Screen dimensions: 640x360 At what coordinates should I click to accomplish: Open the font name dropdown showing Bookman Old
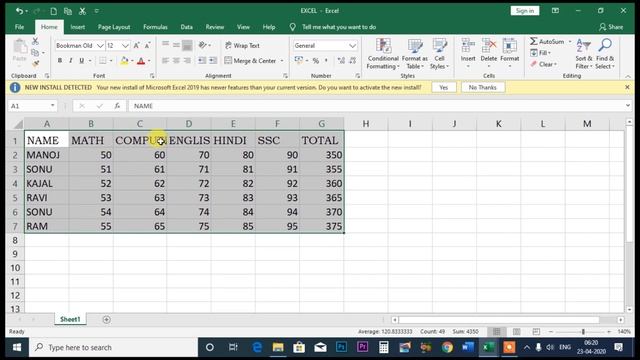tap(100, 46)
